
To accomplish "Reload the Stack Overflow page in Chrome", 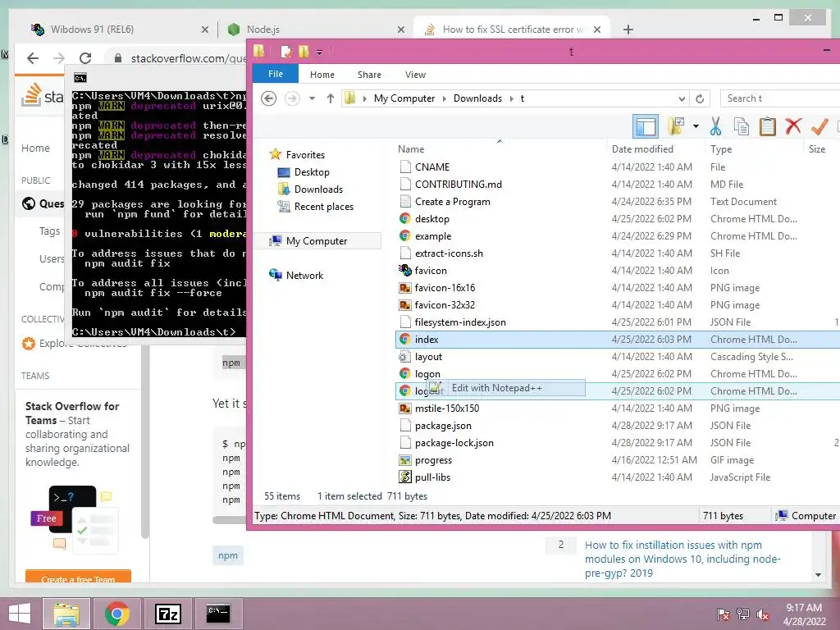I will point(85,58).
